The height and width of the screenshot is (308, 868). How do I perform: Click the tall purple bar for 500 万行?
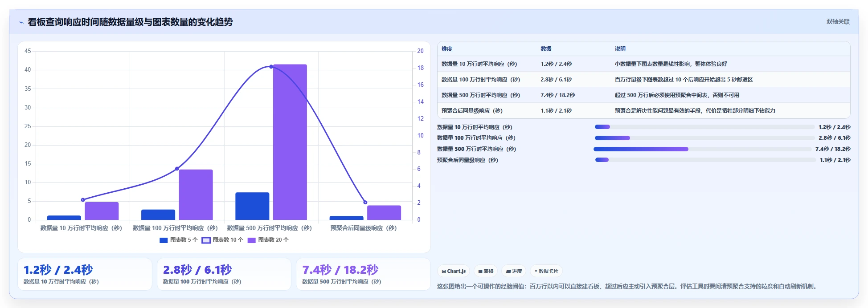(290, 142)
